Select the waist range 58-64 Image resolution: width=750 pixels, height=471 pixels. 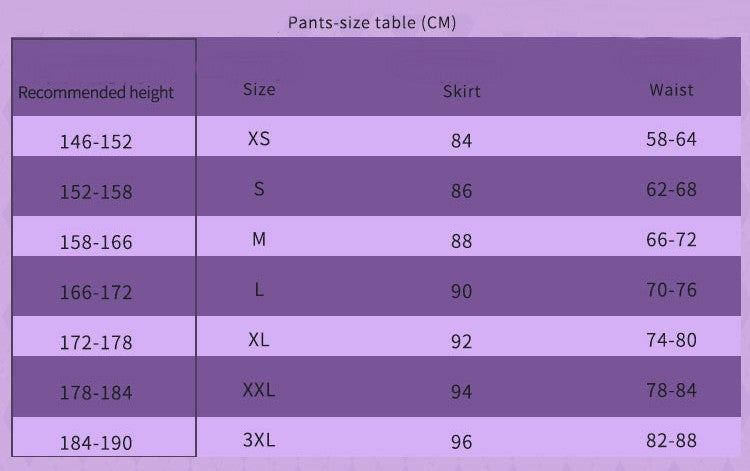671,139
